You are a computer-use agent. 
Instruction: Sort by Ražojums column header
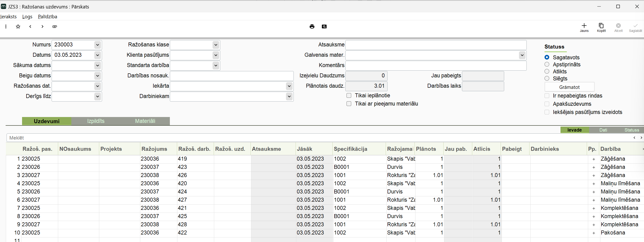[x=159, y=149]
